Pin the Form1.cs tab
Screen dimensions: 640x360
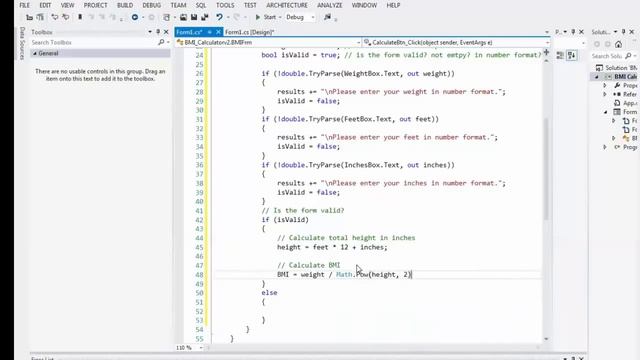point(209,32)
